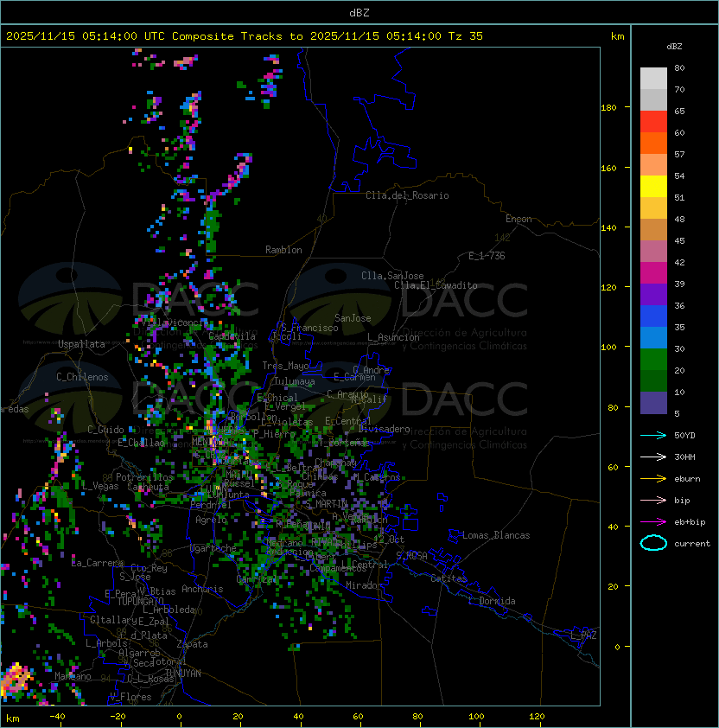Click the 'Clla.SanJose' map label

392,276
